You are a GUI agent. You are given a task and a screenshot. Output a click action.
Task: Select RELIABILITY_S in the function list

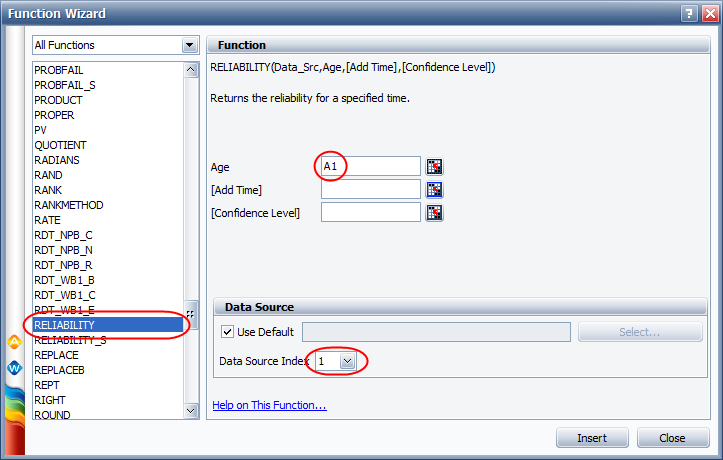click(70, 340)
